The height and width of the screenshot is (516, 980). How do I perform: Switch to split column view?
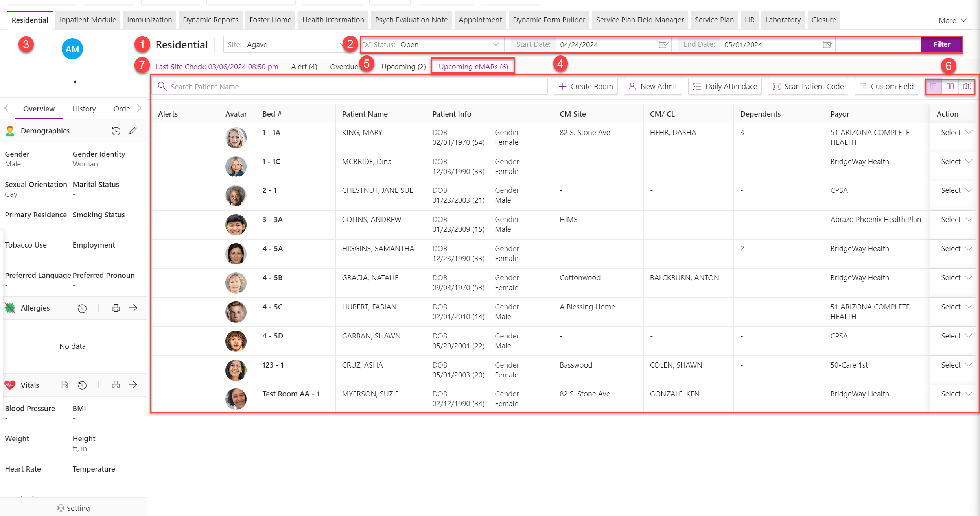[950, 87]
